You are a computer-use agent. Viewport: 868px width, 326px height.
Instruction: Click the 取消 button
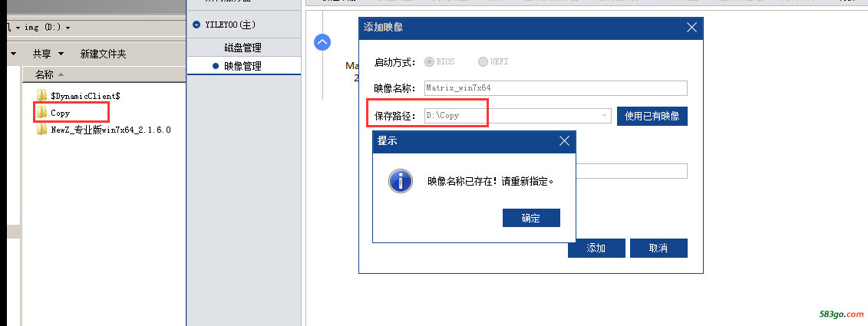point(658,248)
